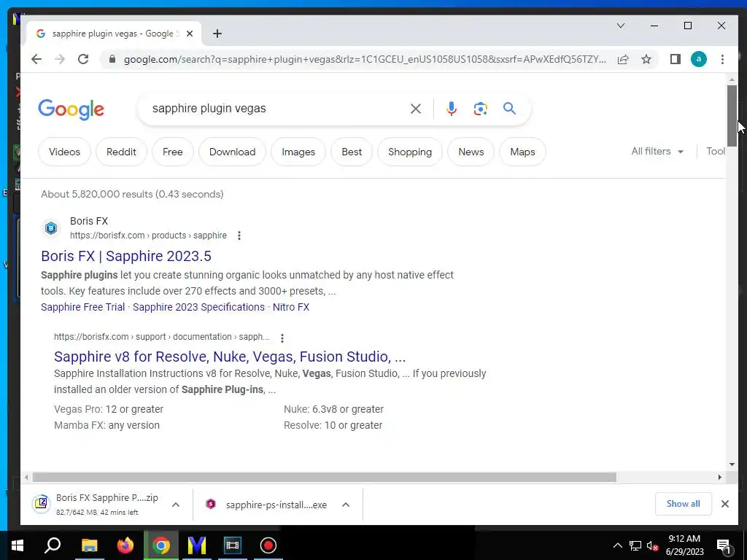The image size is (747, 560).
Task: Open Sapphire v8 for Resolve result
Action: 230,357
